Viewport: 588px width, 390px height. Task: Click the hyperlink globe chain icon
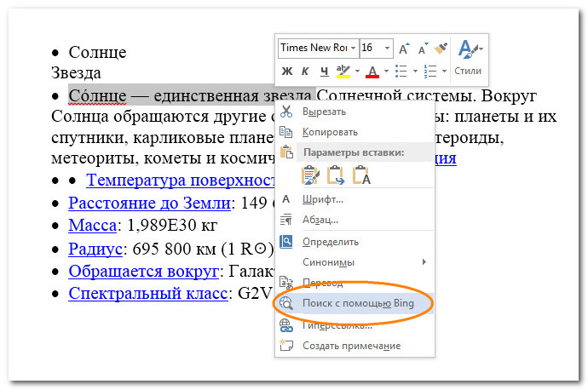coord(286,325)
